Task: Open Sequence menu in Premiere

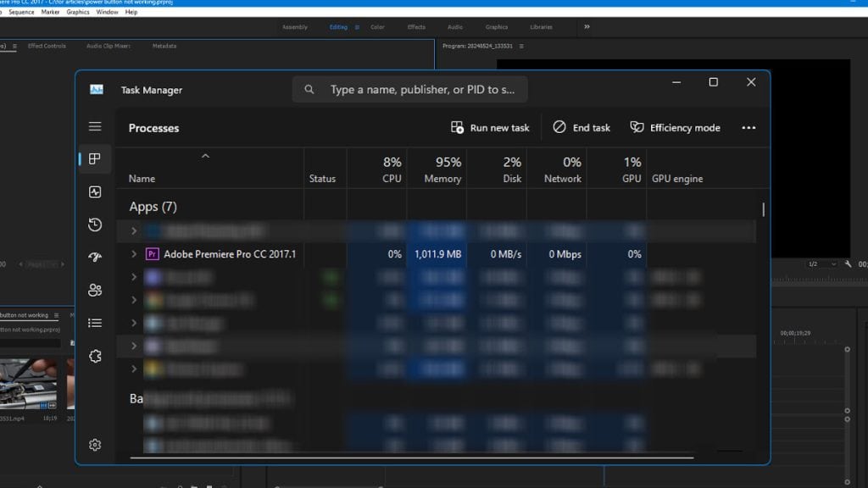Action: (x=21, y=12)
